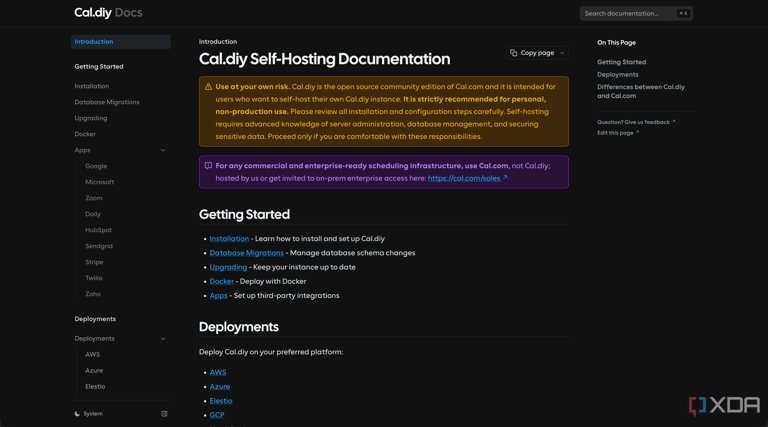Jump to Deployments in On This Page
Viewport: 768px width, 427px height.
[618, 74]
